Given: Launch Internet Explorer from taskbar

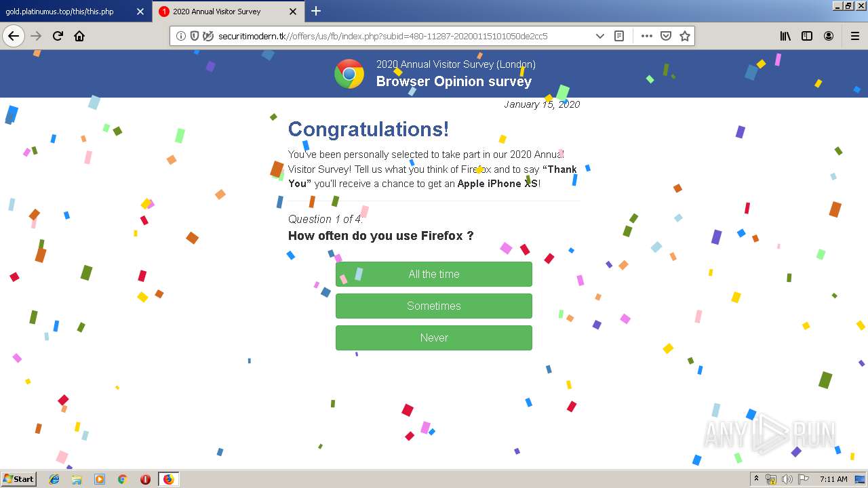Looking at the screenshot, I should pos(54,479).
